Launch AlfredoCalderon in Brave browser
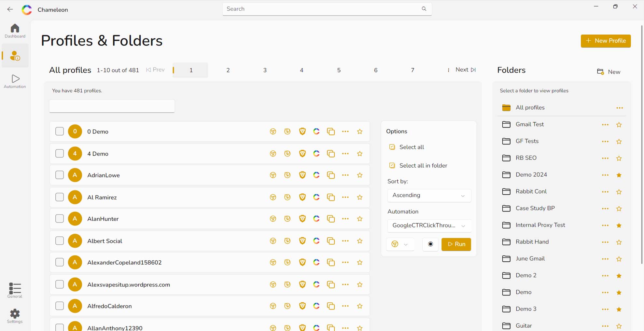 point(302,306)
